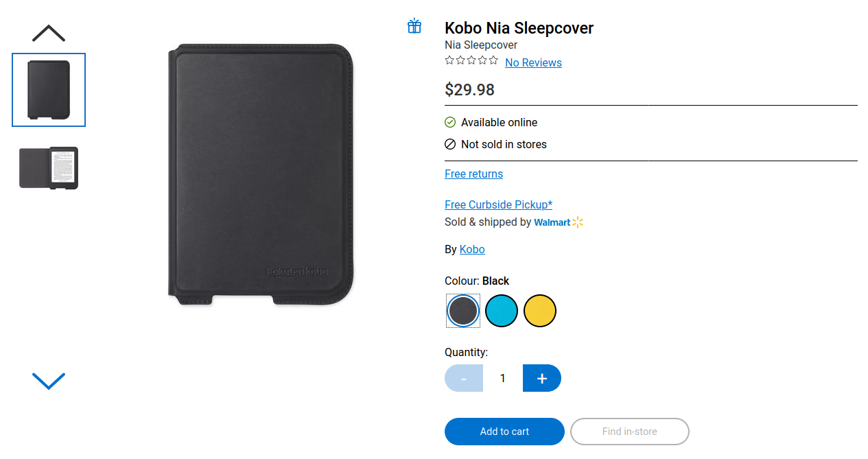Click the star rating icons
The width and height of the screenshot is (868, 459).
point(471,61)
